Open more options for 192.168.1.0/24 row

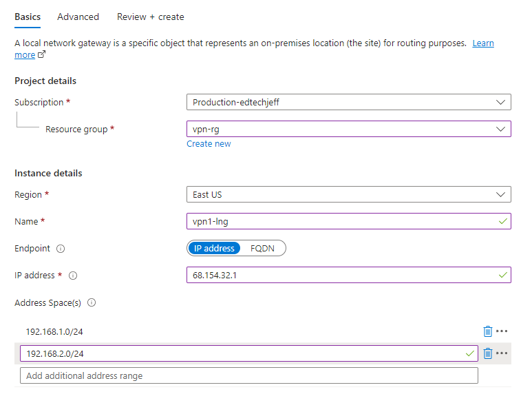tap(502, 331)
